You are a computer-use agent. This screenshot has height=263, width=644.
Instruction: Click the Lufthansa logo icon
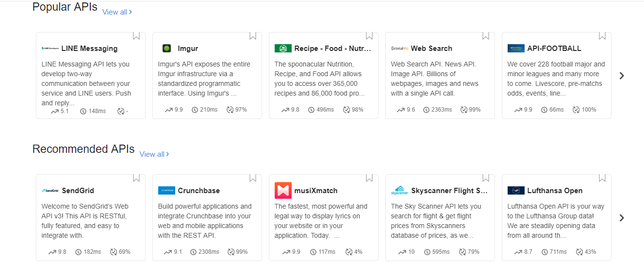(x=516, y=191)
